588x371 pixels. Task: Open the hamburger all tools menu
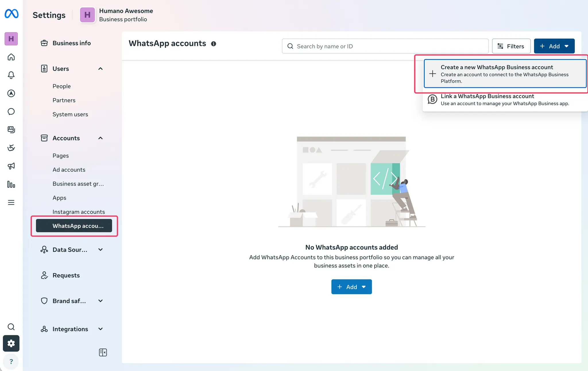point(11,203)
